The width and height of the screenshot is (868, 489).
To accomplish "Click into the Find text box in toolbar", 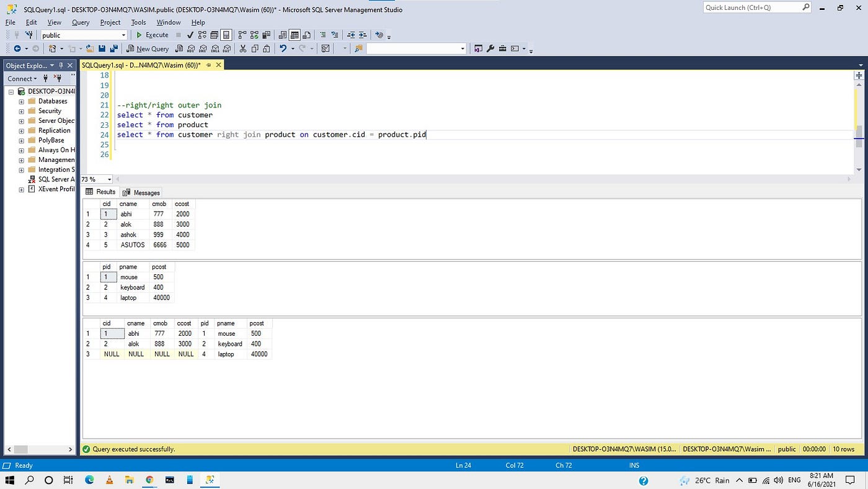I will [413, 48].
